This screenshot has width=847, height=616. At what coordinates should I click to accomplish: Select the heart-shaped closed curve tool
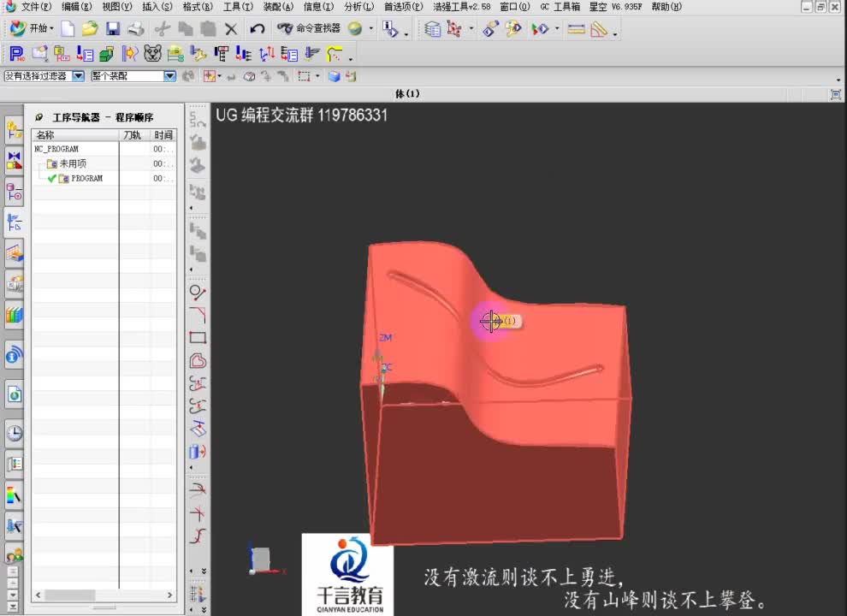pyautogui.click(x=198, y=360)
